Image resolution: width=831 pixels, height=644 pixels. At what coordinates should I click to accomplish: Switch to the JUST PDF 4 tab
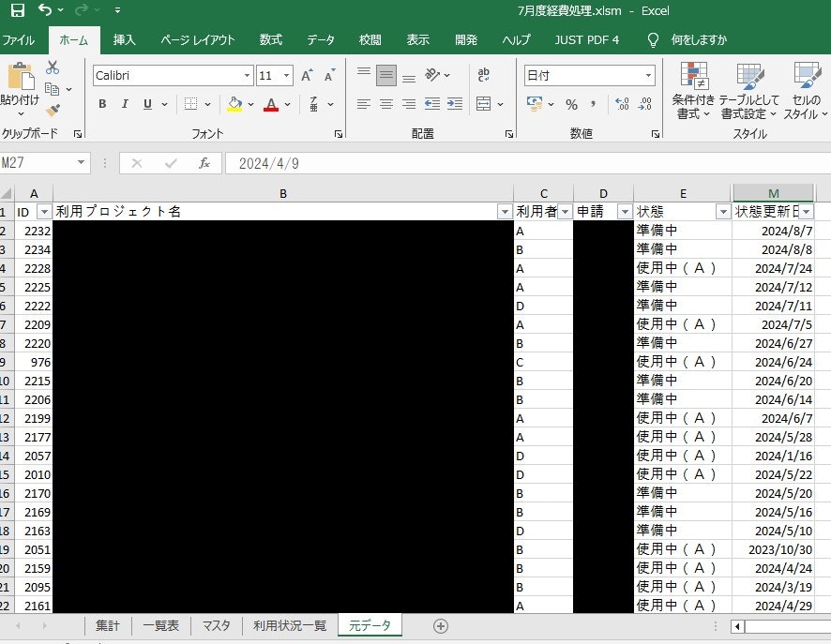tap(587, 39)
